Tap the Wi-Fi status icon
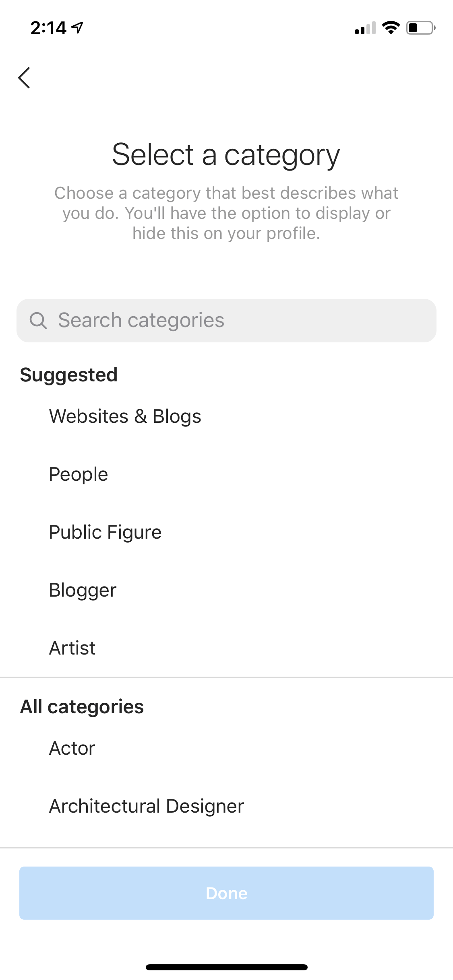Screen dimensions: 453x980 390,28
